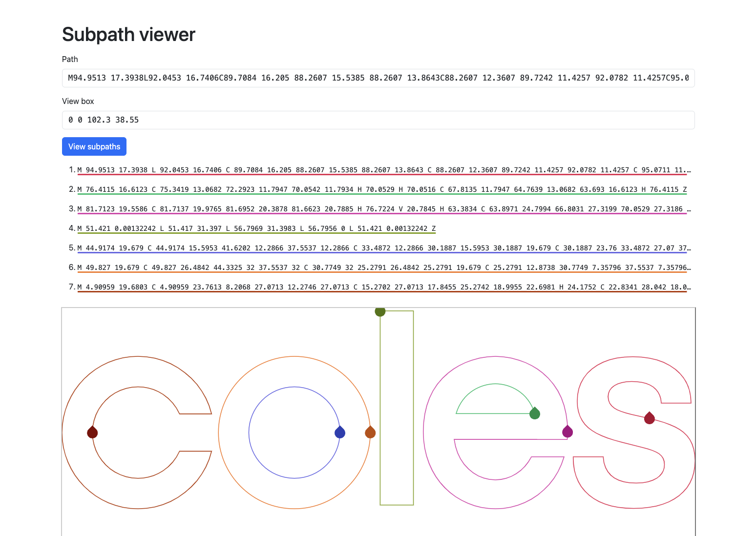Click the green start marker on e counter
Viewport: 756px width, 536px height.
click(535, 413)
